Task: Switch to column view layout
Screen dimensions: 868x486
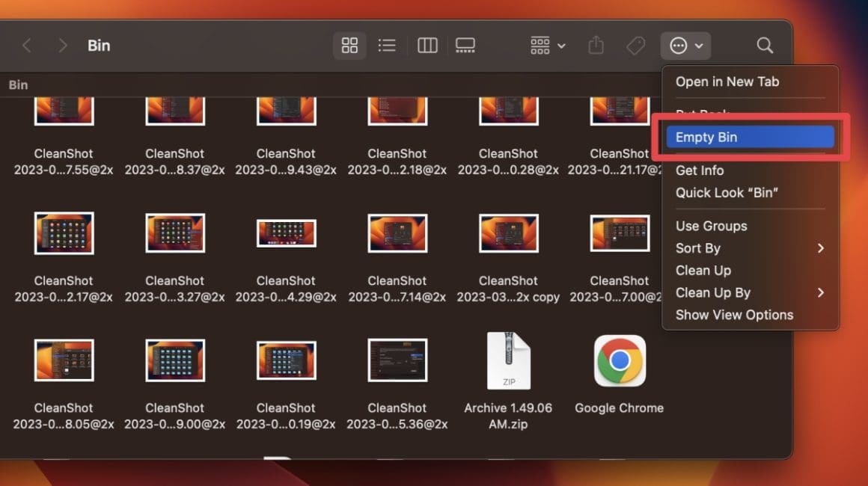Action: [427, 45]
